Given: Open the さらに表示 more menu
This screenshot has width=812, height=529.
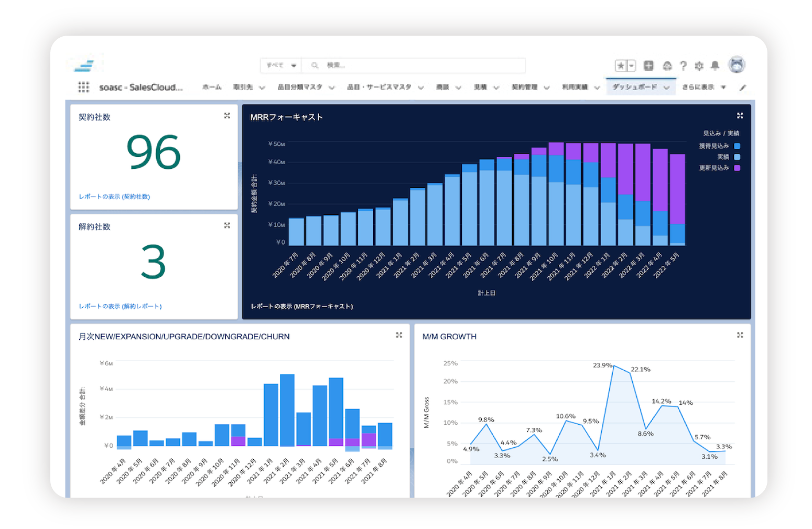Looking at the screenshot, I should (x=703, y=87).
